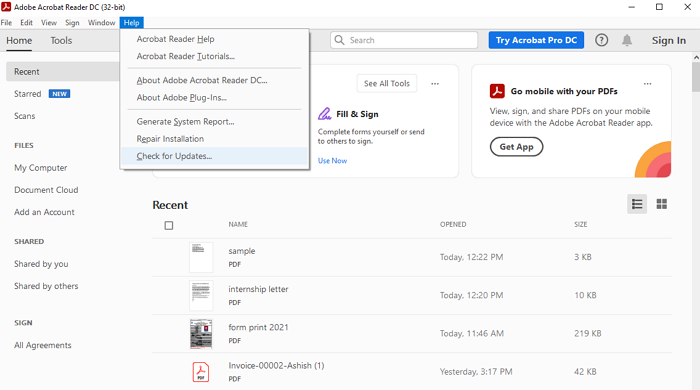Click the internship letter thumbnail

tap(201, 295)
